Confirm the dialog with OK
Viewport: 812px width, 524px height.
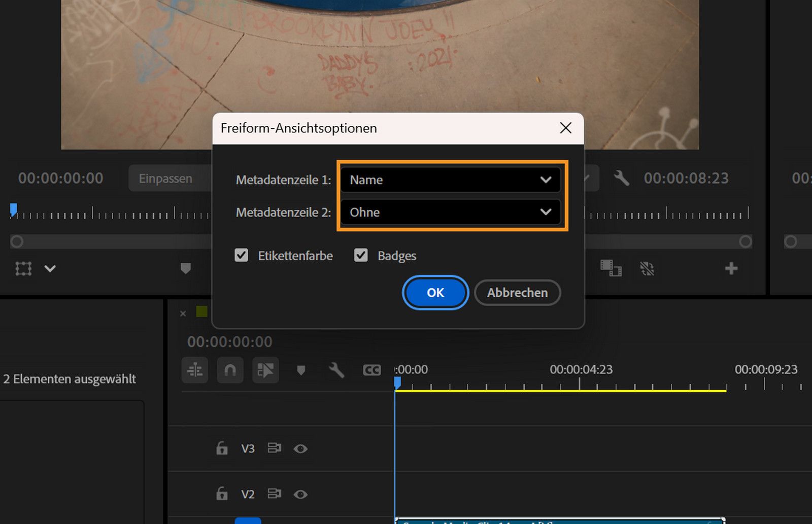(435, 293)
